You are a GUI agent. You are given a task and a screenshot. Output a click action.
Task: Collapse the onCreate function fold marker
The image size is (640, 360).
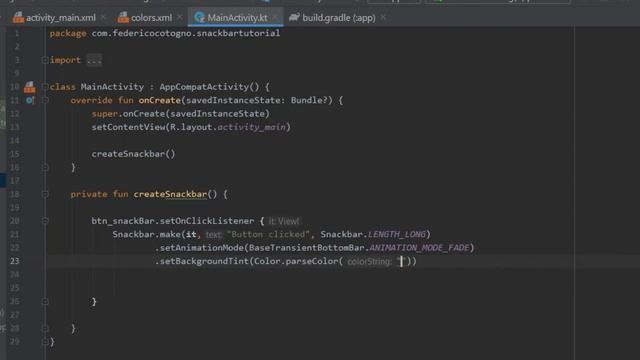coord(45,100)
